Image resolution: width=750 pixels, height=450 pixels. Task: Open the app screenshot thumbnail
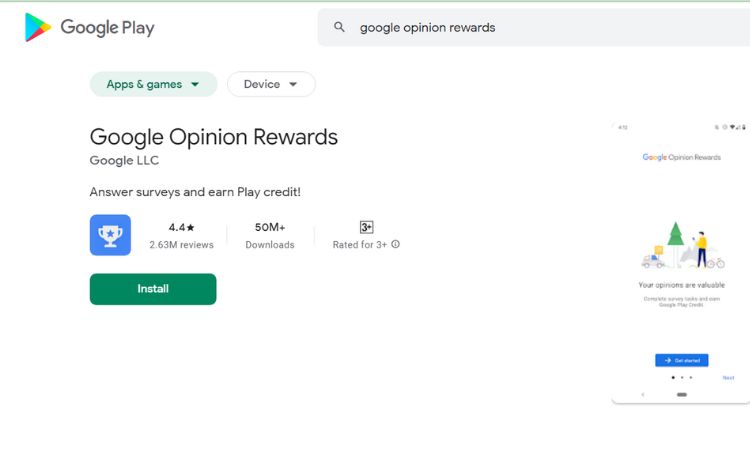click(681, 263)
